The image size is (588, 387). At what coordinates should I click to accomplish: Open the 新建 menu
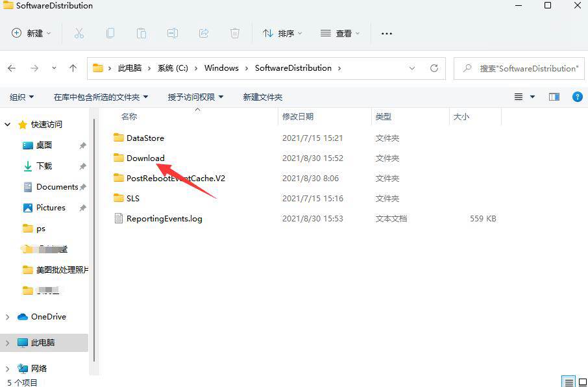click(x=31, y=33)
